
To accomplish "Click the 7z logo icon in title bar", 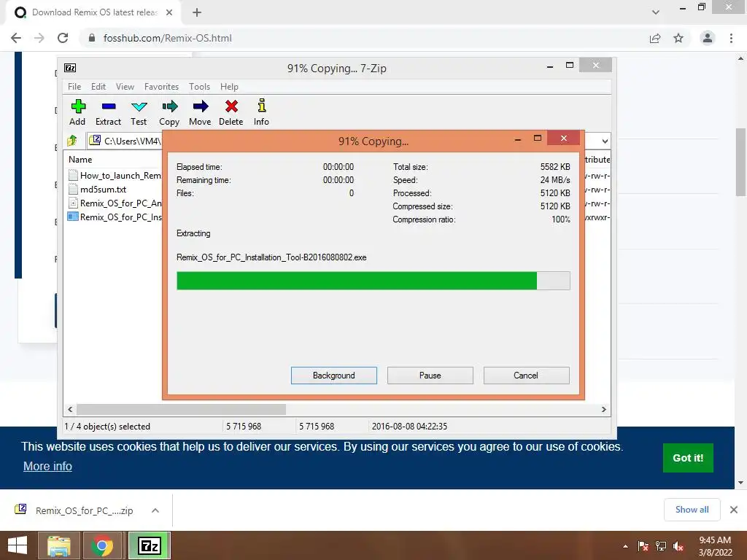I will [x=70, y=68].
